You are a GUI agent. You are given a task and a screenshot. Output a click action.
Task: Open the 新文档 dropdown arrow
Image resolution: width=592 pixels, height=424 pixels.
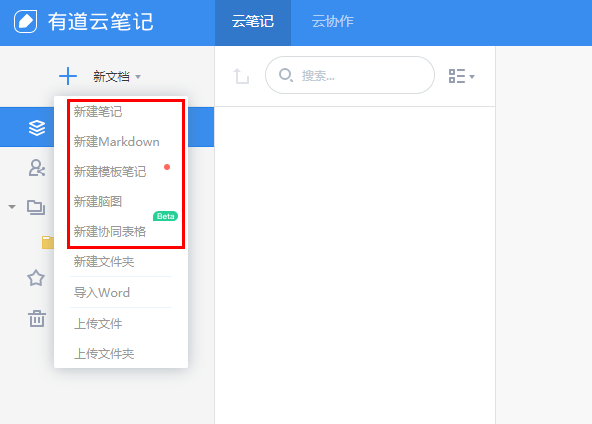tap(138, 77)
